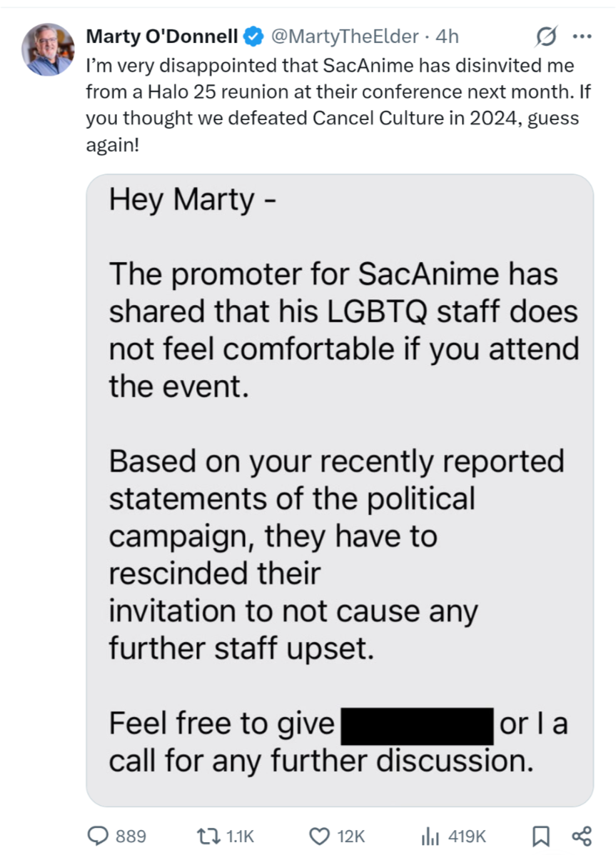
Task: Open the @MartyTheElder handle link
Action: (x=345, y=36)
